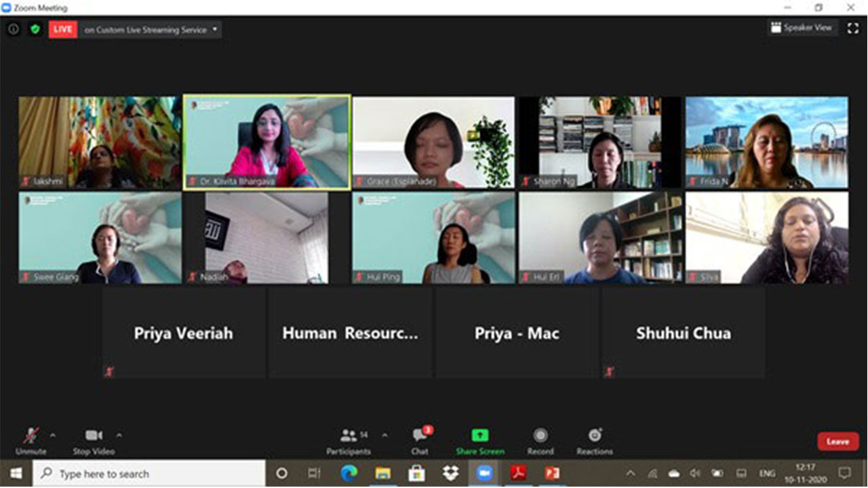This screenshot has height=488, width=868.
Task: Expand the arrow next to Participants
Action: [385, 435]
